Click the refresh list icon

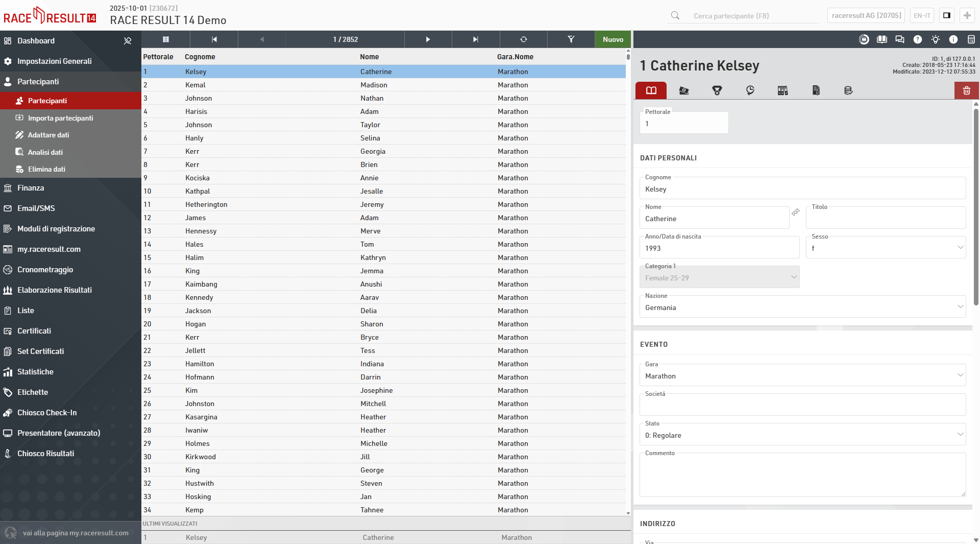[x=523, y=39]
